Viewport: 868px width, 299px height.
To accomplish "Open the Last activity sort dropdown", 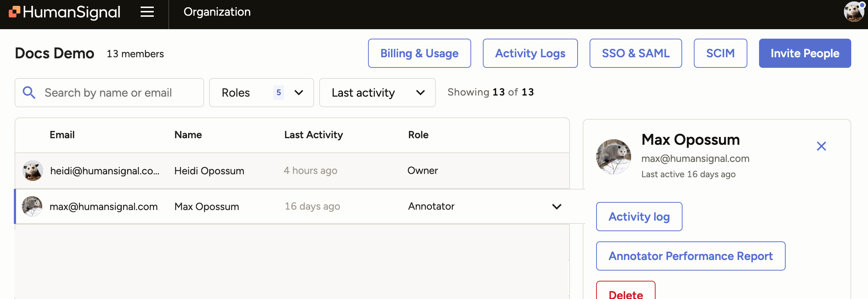I will tap(377, 93).
